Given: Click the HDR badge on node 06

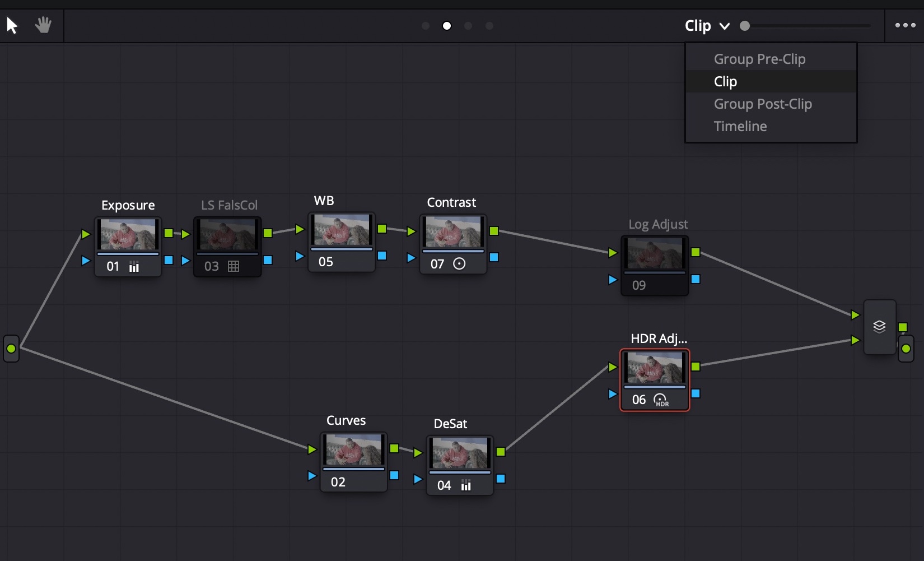Looking at the screenshot, I should [x=661, y=400].
